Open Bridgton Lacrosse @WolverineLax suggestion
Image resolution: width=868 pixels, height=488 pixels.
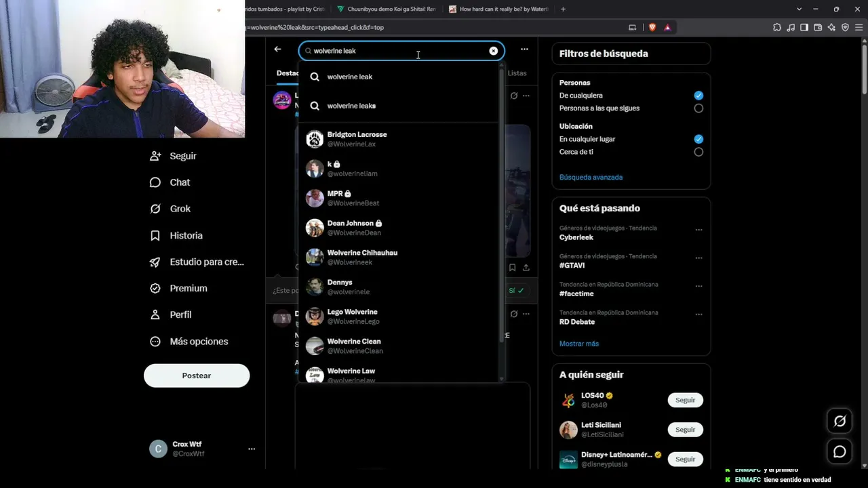[398, 140]
